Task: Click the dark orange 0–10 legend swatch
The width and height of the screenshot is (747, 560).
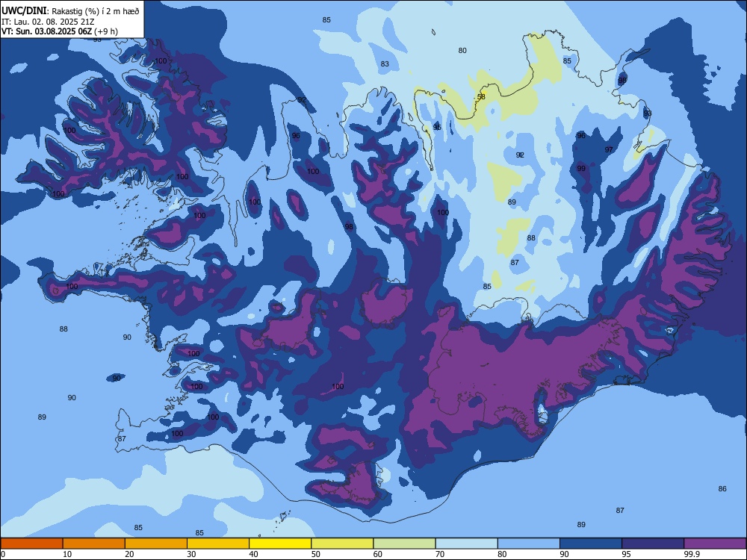Action: click(x=31, y=544)
